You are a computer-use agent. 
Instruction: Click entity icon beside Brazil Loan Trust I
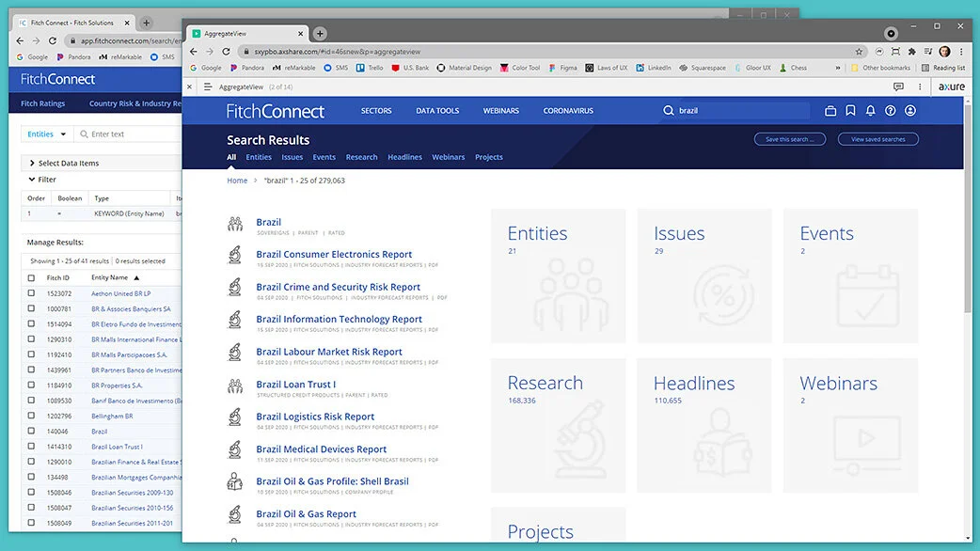point(234,386)
